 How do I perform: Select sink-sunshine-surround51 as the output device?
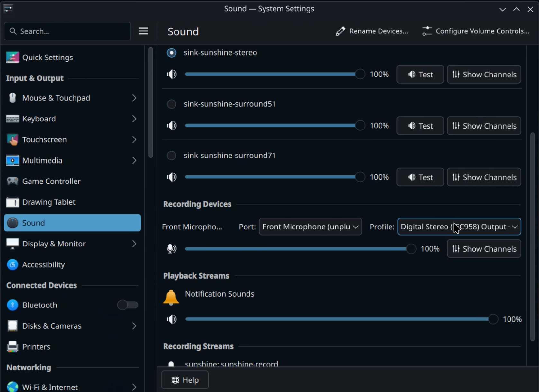coord(172,104)
